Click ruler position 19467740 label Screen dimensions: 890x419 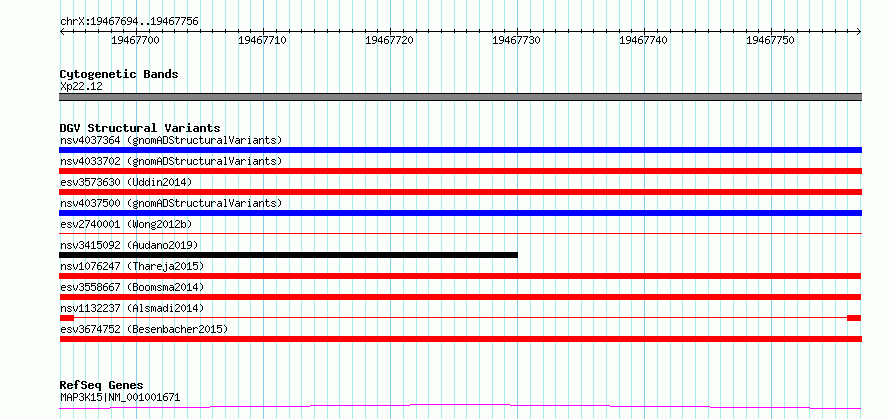(x=644, y=40)
